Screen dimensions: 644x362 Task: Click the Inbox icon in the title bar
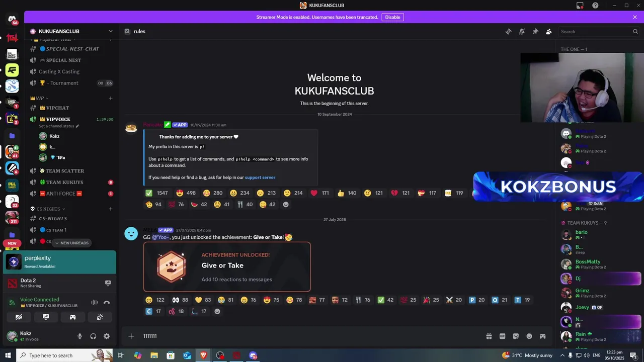[580, 5]
